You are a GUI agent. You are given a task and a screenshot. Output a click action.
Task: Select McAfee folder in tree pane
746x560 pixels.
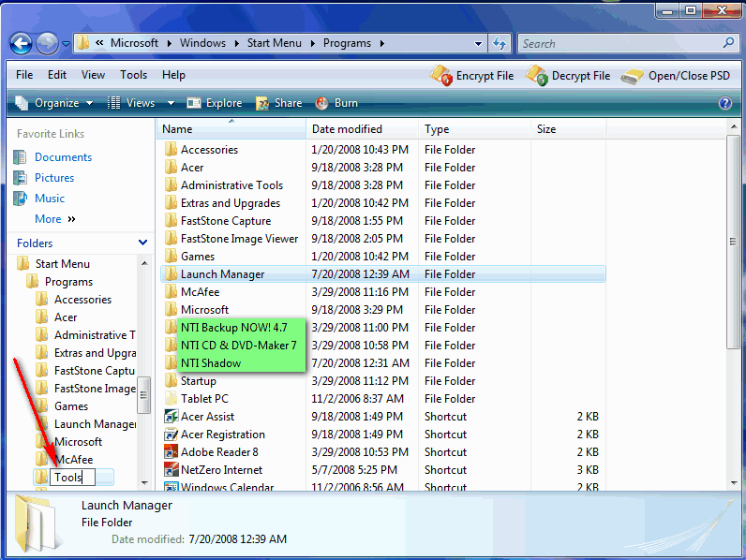74,460
